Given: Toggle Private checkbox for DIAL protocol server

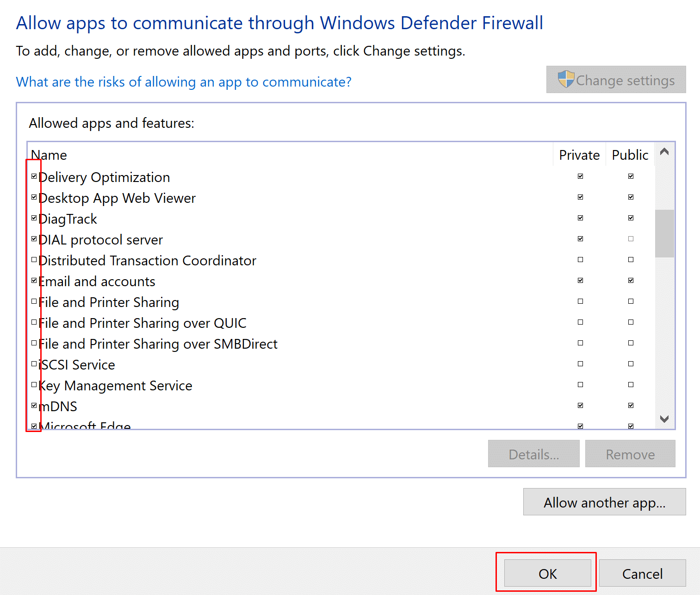Looking at the screenshot, I should pos(580,239).
